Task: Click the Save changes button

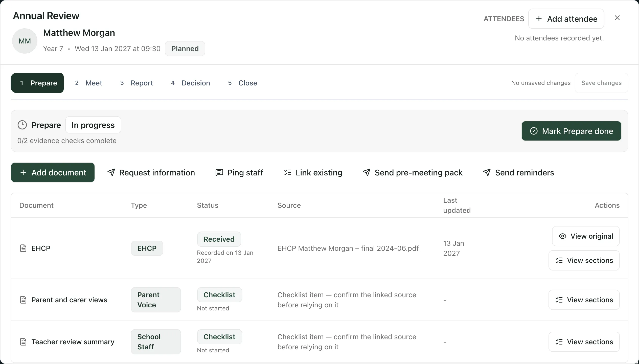Action: coord(601,83)
